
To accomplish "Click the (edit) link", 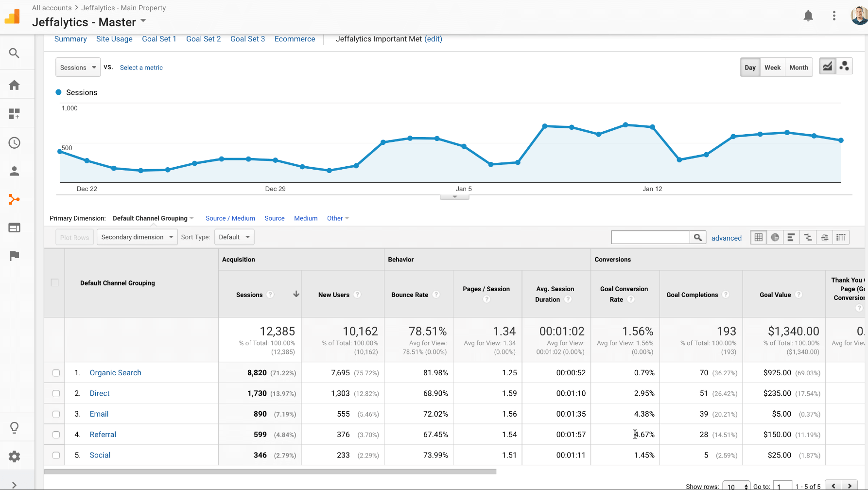I will (433, 39).
